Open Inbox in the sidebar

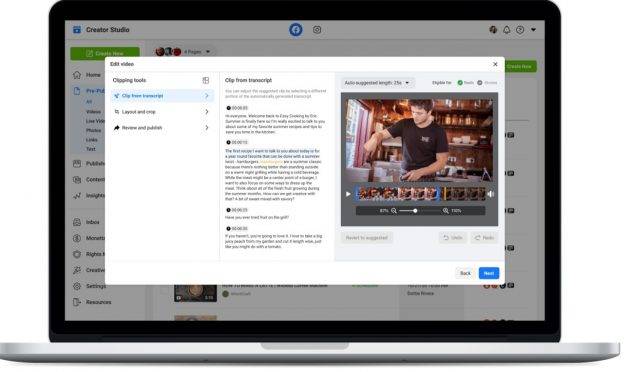pos(93,222)
